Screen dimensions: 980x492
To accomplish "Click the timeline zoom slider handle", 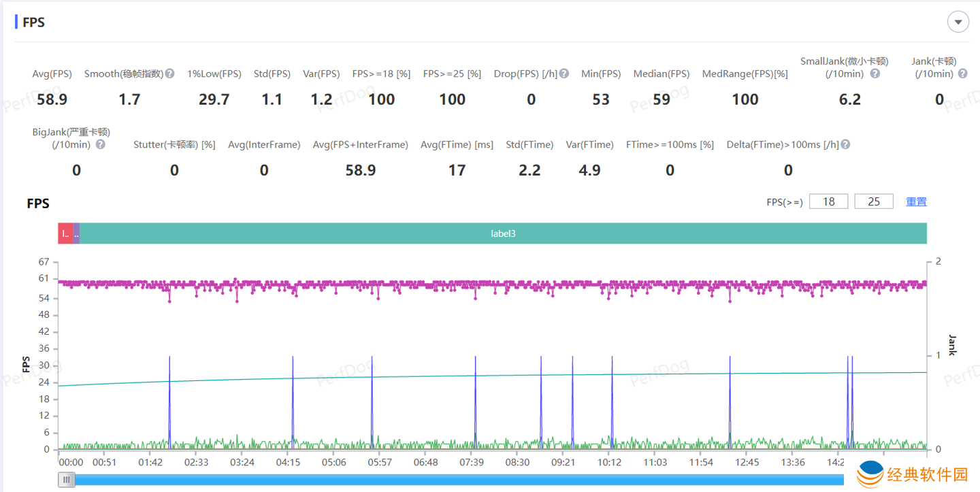I will (x=67, y=480).
